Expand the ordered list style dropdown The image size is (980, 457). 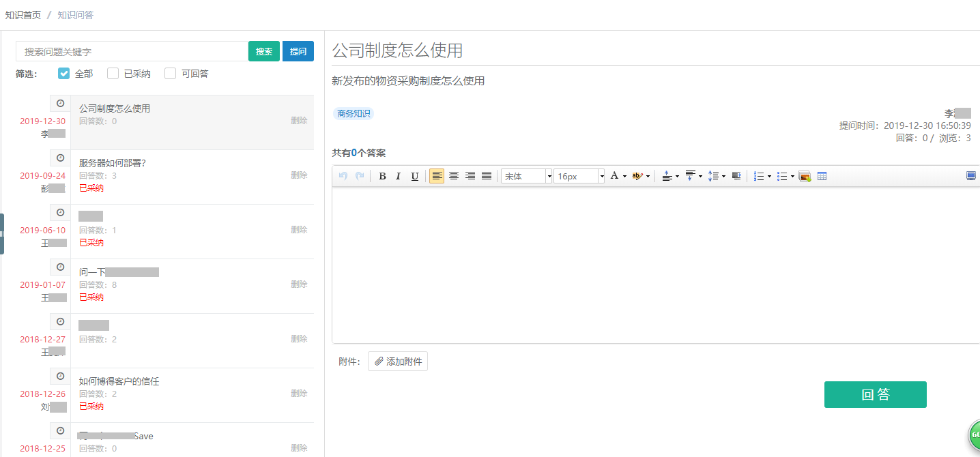[x=769, y=176]
